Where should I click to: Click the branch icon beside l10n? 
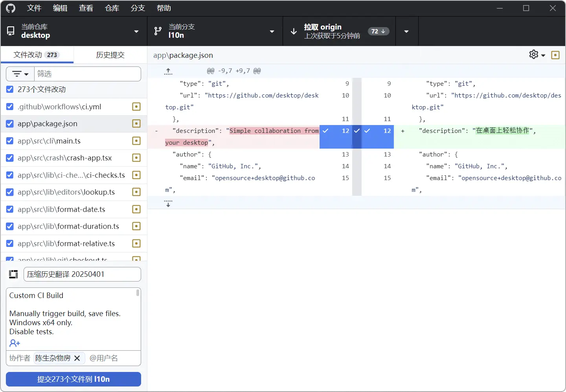[x=158, y=31]
